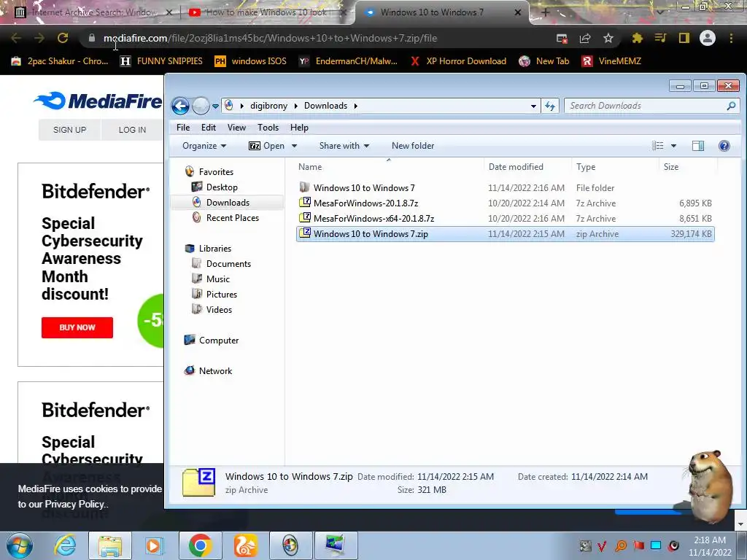Select MesaForWindows-x64-20.1.8.7z file
This screenshot has height=560, width=747.
[x=505, y=219]
